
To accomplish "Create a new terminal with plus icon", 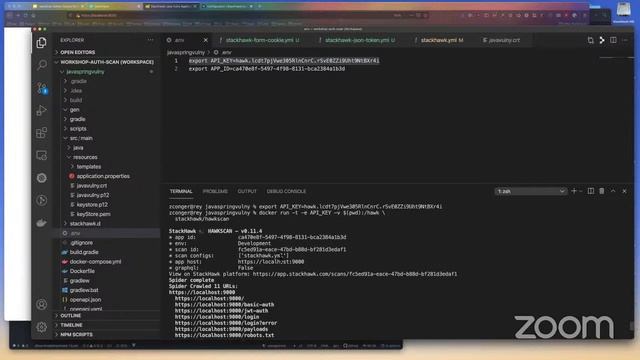I will [574, 191].
